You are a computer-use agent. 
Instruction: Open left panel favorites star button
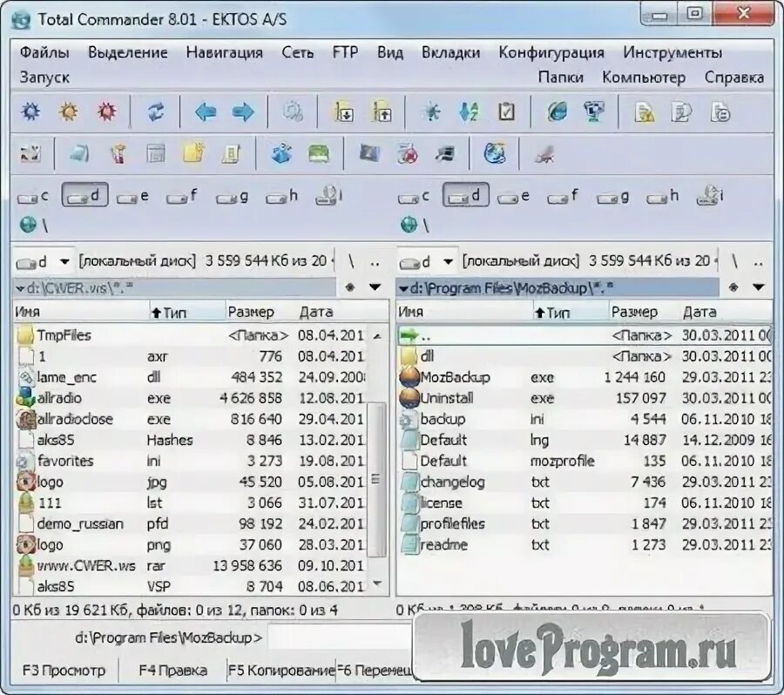click(x=350, y=287)
